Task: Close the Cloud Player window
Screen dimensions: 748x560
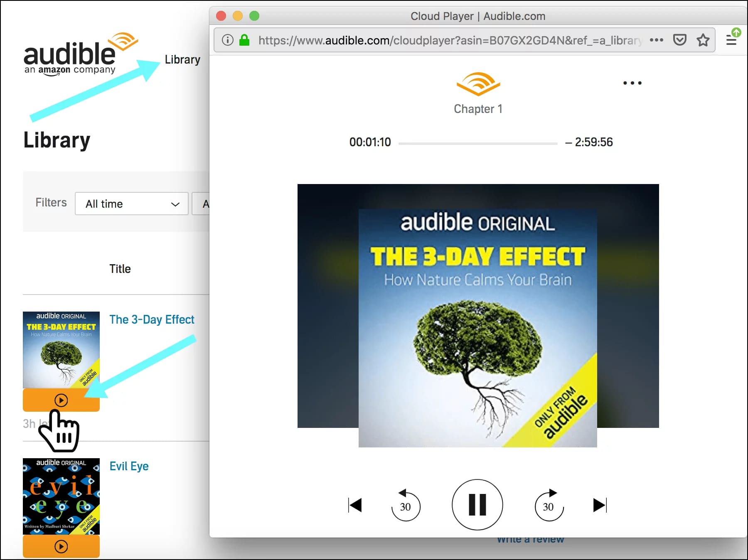Action: (x=221, y=16)
